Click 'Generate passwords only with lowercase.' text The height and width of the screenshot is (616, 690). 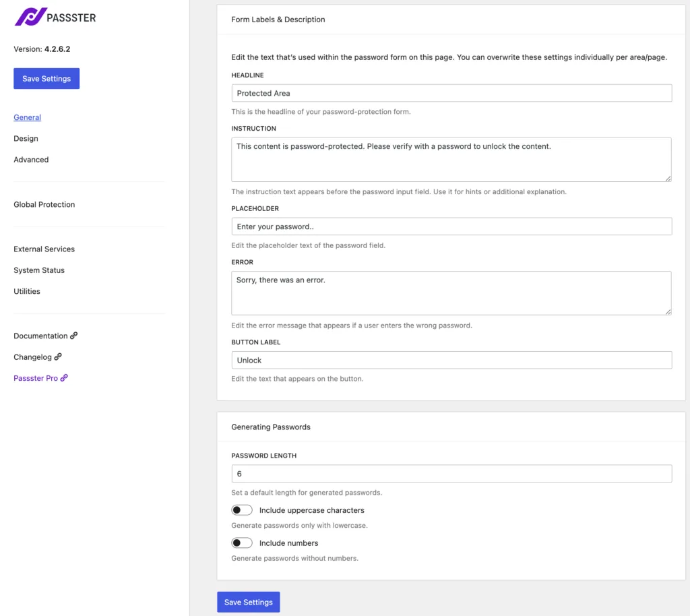(299, 526)
